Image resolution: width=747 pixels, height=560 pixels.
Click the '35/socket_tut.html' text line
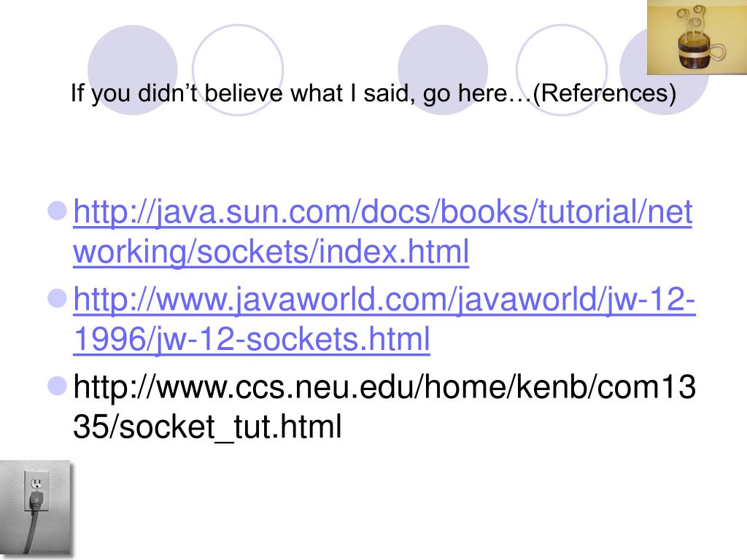click(207, 426)
